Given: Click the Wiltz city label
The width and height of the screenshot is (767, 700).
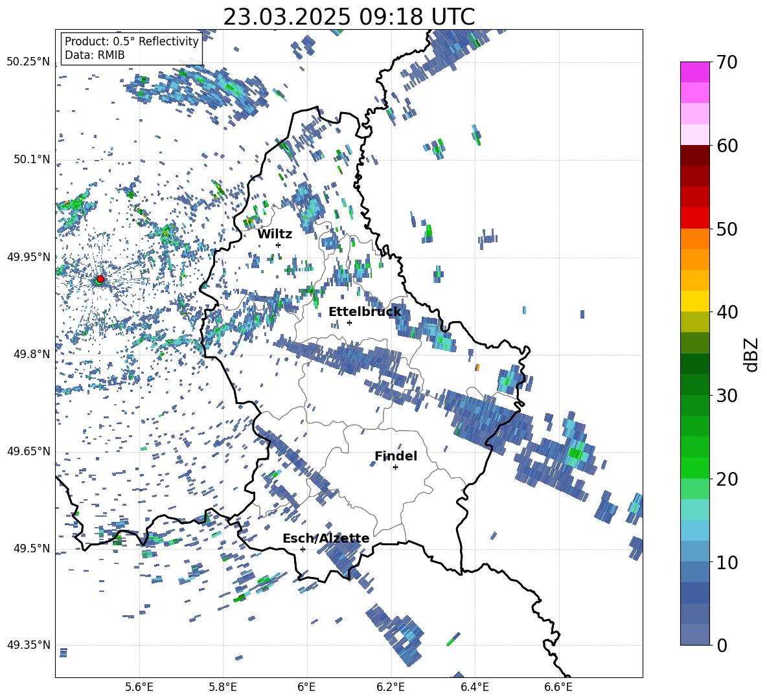Looking at the screenshot, I should 275,234.
